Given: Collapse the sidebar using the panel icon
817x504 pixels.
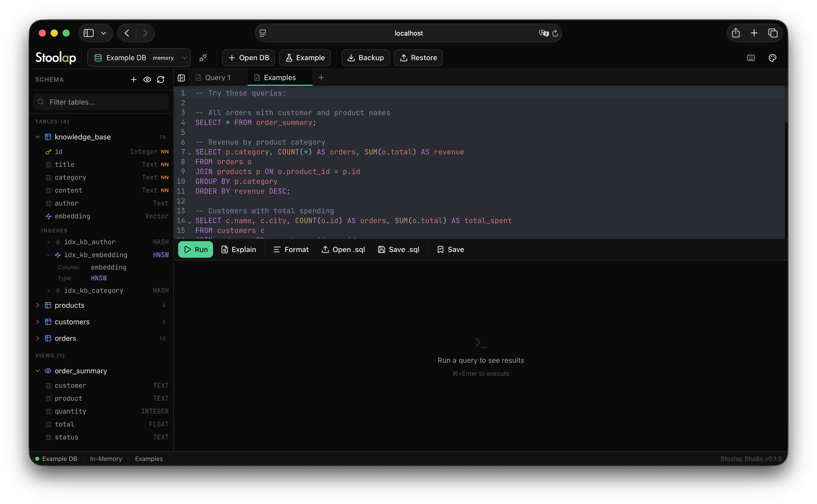Looking at the screenshot, I should point(181,78).
